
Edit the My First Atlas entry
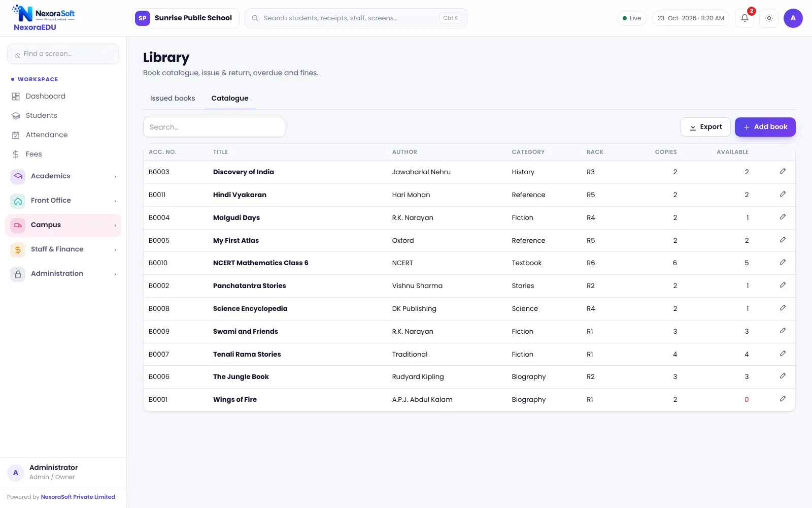783,240
